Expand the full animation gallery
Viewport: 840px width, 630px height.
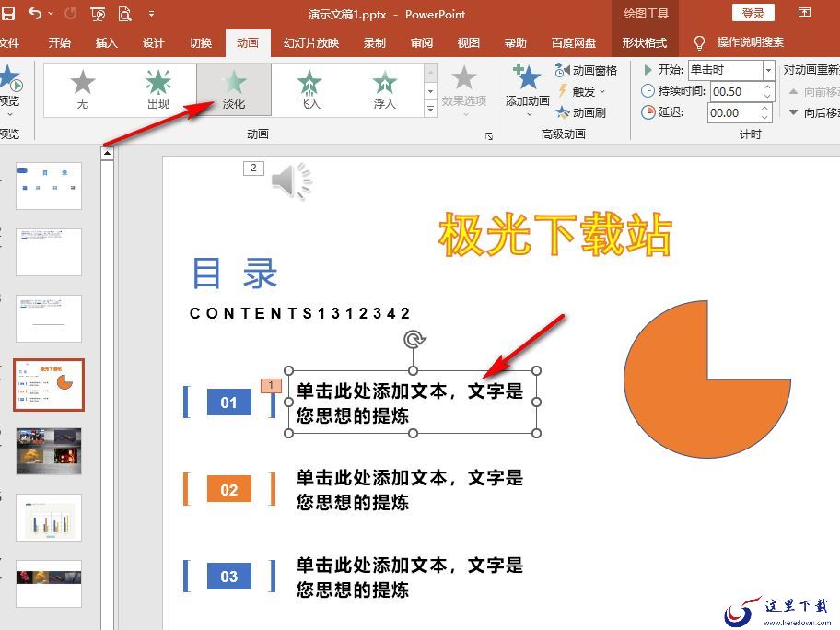[x=430, y=109]
